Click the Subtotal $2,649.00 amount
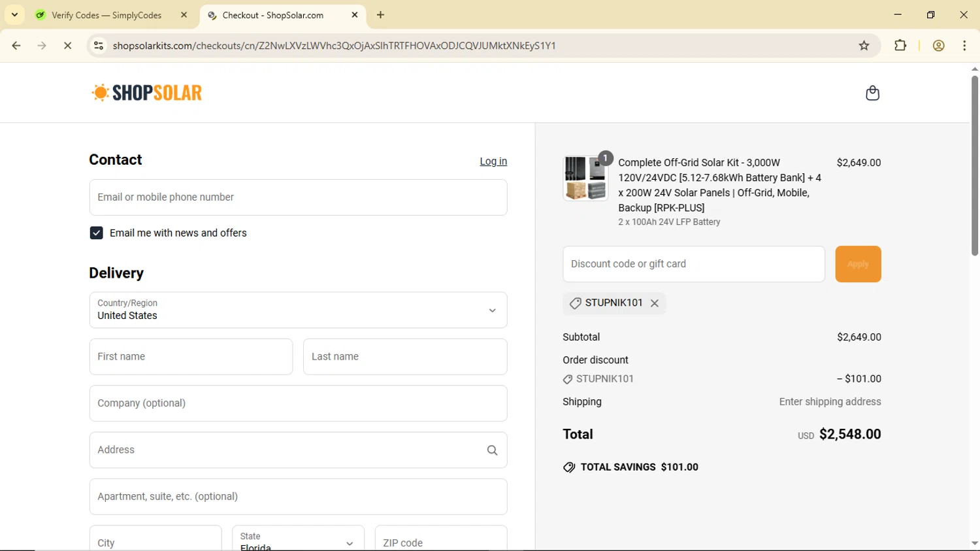Viewport: 980px width, 551px height. coord(858,337)
